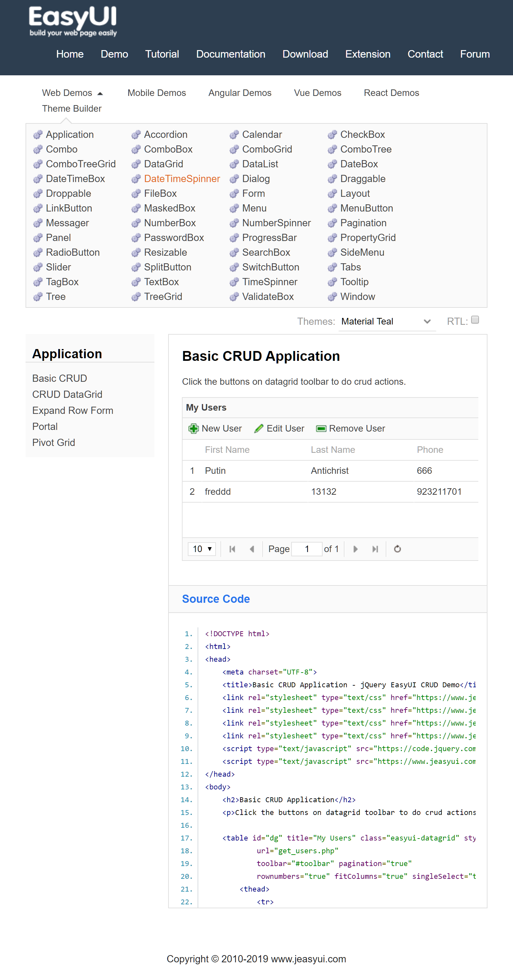Click the gear icon beside Window

click(332, 297)
